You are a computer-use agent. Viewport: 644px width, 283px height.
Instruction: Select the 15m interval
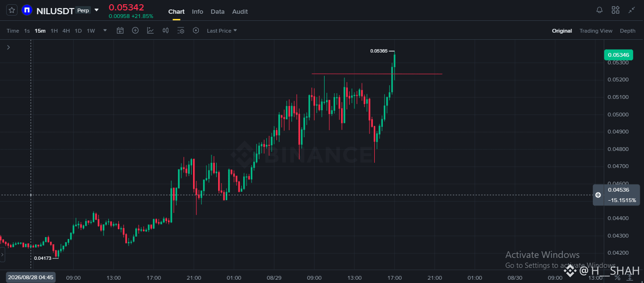[40, 31]
